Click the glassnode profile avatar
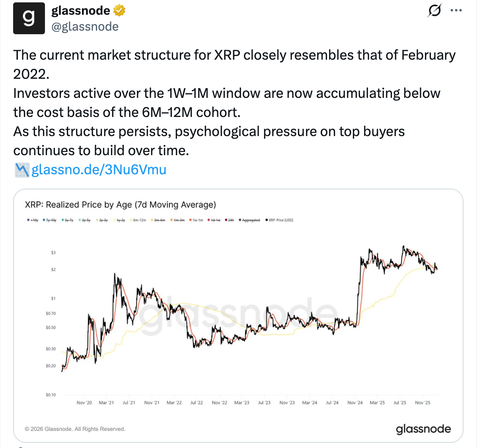Screen dimensions: 479x448 click(x=29, y=18)
